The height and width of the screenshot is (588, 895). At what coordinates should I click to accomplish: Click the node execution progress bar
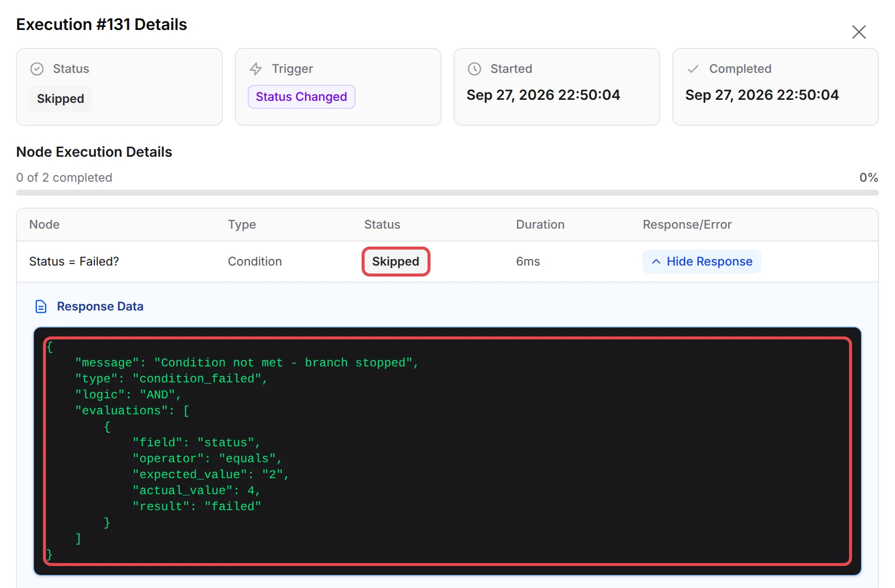click(x=447, y=193)
